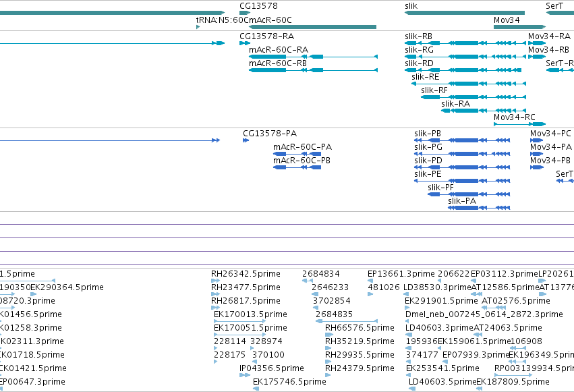Select the EK170051.5prime EST label
The width and height of the screenshot is (574, 392).
point(250,328)
